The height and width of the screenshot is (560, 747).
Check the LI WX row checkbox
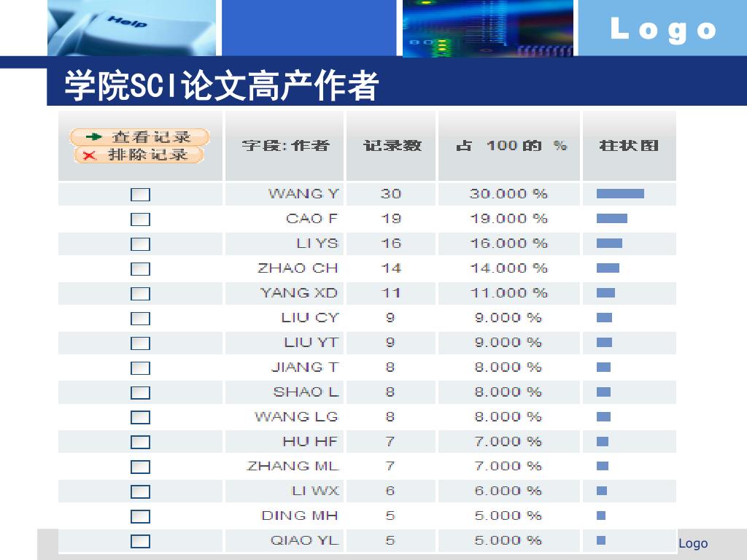point(141,491)
